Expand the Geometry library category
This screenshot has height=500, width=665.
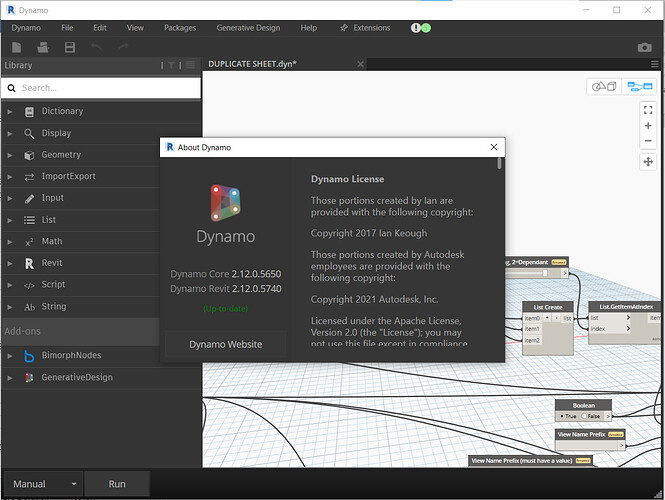click(x=10, y=155)
